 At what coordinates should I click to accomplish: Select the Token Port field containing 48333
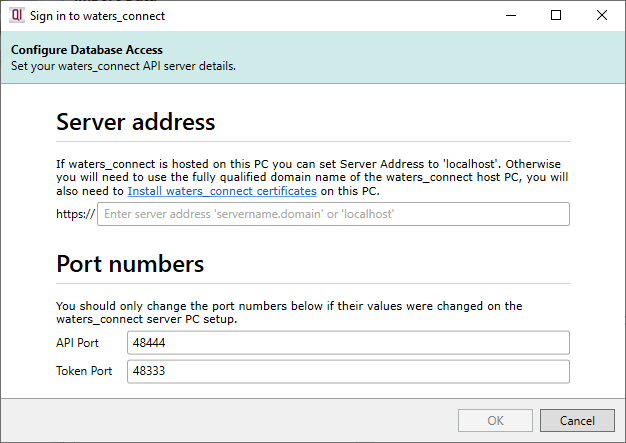pyautogui.click(x=348, y=372)
